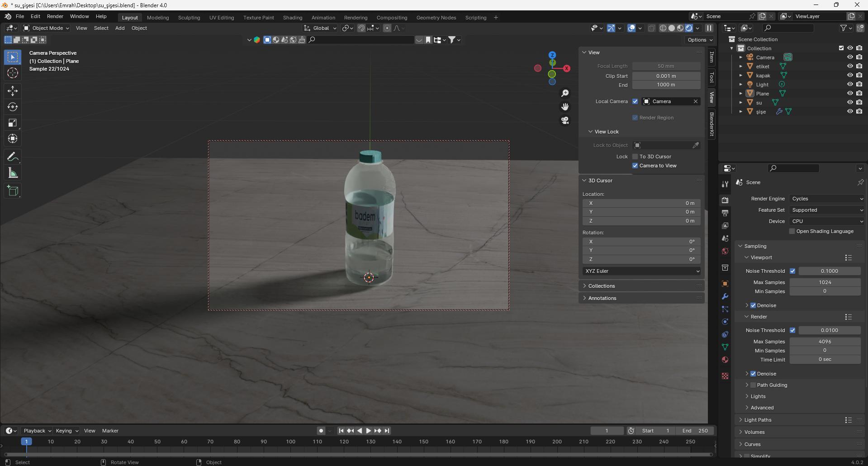Screen dimensions: 868x466
Task: Open the Device CPU dropdown
Action: coord(827,221)
